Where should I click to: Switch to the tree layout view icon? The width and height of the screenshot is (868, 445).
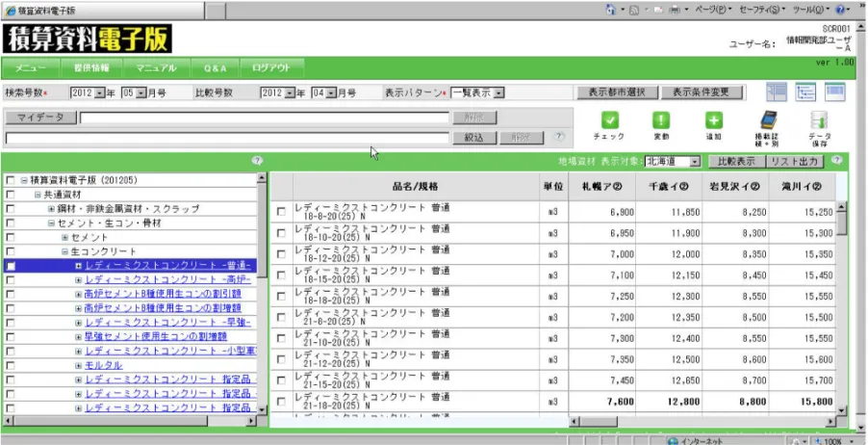[x=805, y=92]
